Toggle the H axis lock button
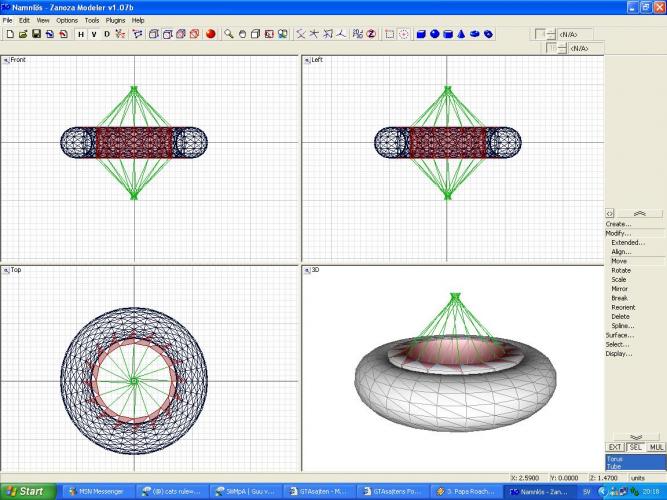Viewport: 667px width, 500px height. point(80,34)
